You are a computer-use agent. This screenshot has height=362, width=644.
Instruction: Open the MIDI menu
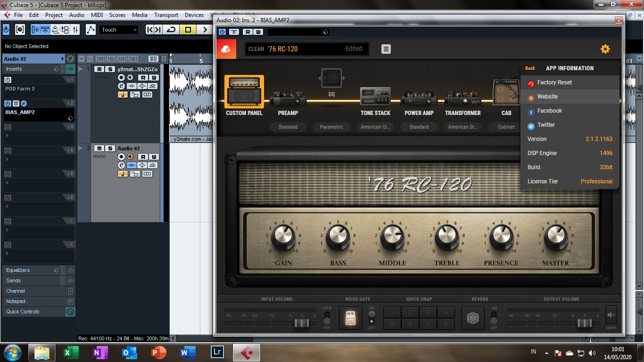point(97,15)
